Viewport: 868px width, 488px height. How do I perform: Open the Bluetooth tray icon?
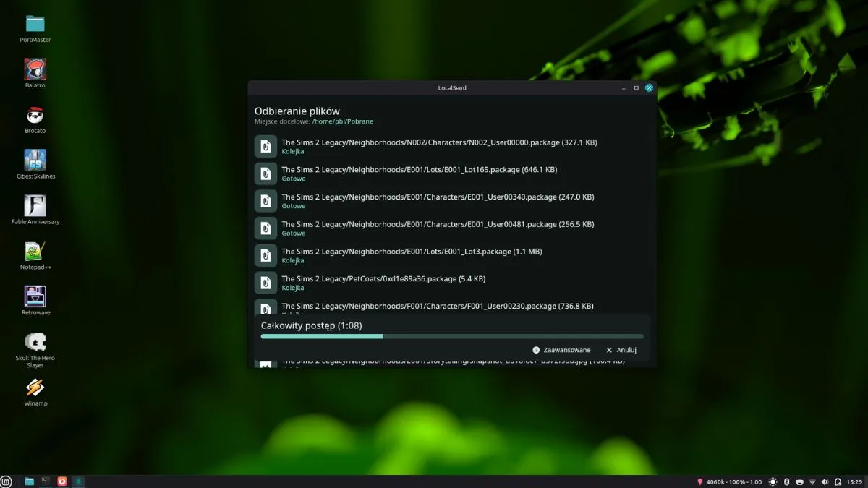[x=787, y=481]
